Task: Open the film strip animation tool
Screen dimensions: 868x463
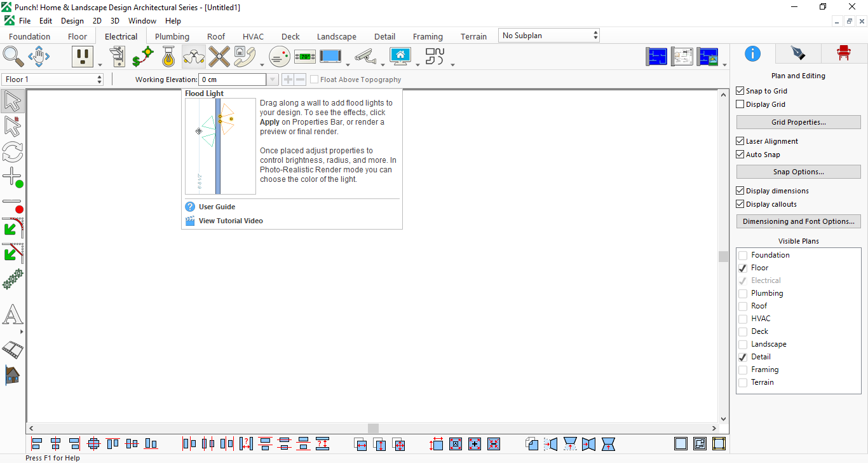Action: point(13,349)
